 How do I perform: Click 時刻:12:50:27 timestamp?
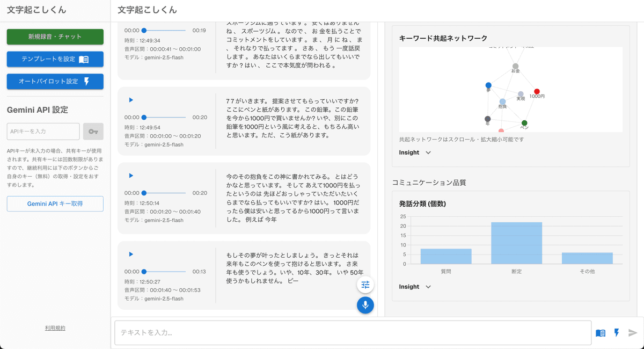coord(142,281)
